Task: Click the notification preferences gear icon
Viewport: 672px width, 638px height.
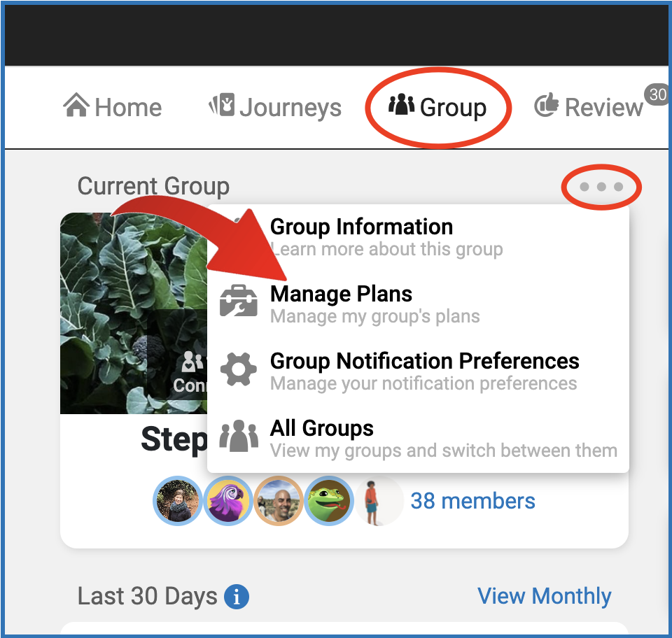Action: pos(239,370)
